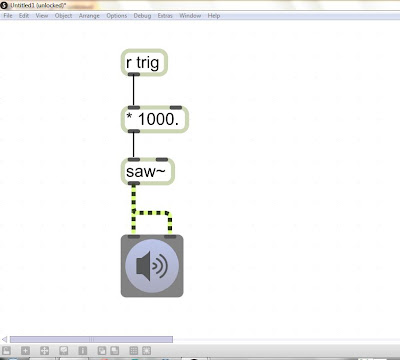Click the speaker ezdac audio toggle
The height and width of the screenshot is (360, 400).
[x=152, y=266]
